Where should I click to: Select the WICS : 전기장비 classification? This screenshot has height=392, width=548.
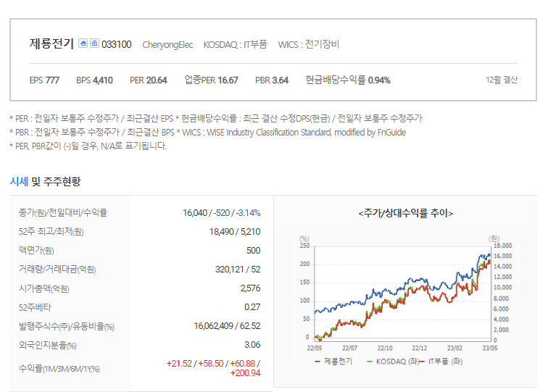pos(309,44)
